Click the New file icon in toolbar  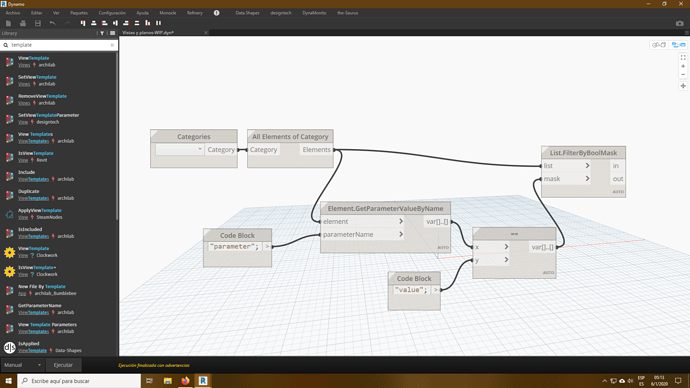(x=8, y=23)
